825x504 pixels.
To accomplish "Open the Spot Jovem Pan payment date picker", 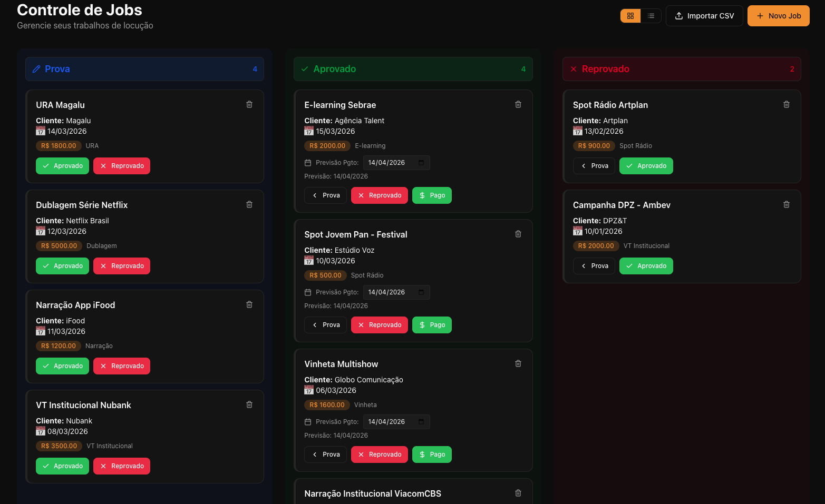I will (420, 292).
